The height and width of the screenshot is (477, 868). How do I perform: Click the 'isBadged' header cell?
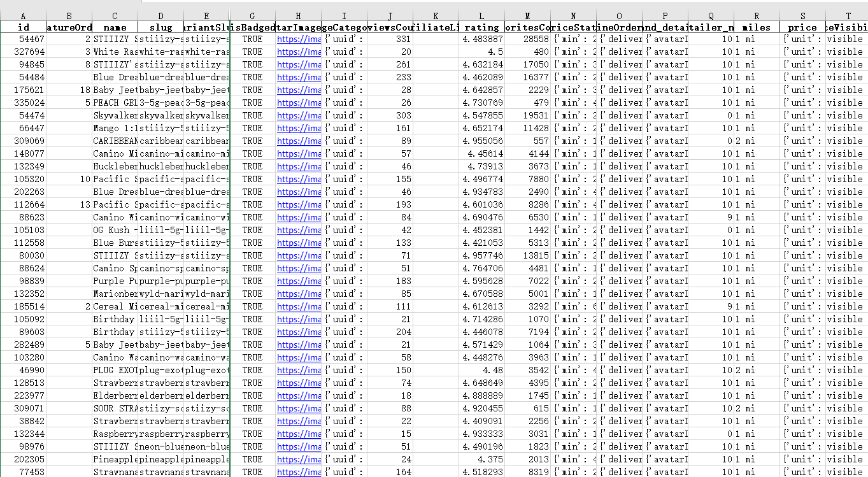pyautogui.click(x=253, y=27)
